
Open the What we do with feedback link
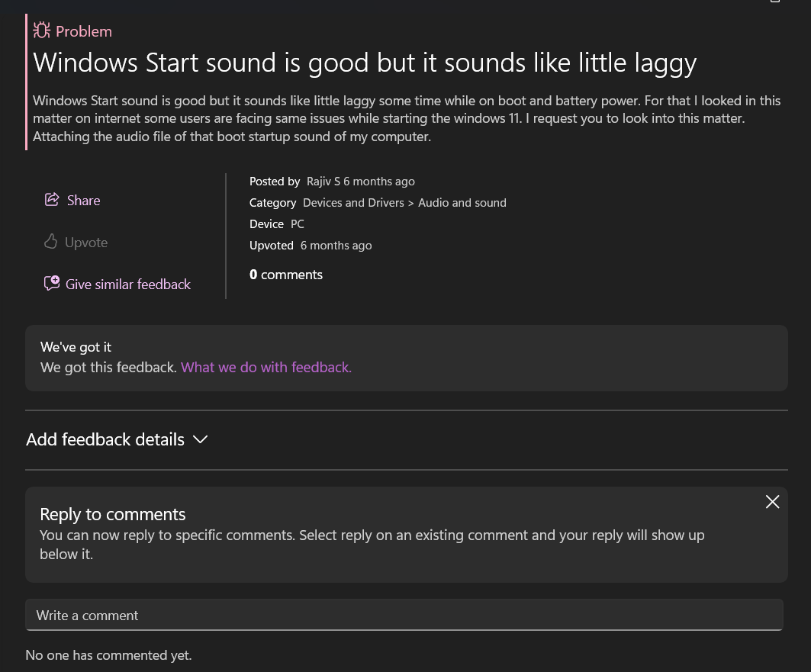(x=266, y=367)
